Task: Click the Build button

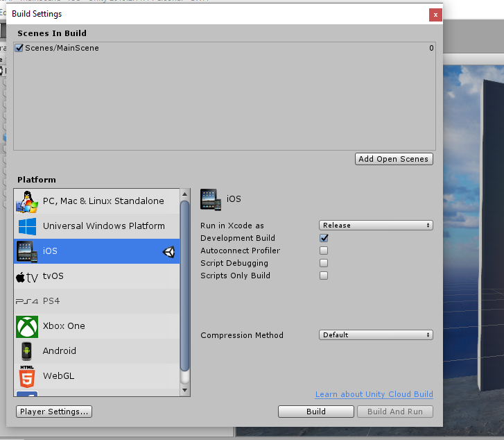Action: (316, 412)
